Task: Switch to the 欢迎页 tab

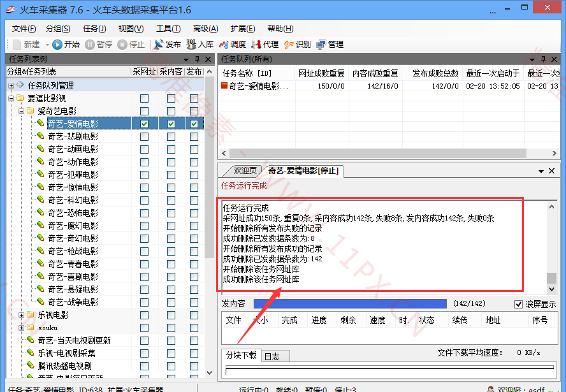Action: (245, 171)
